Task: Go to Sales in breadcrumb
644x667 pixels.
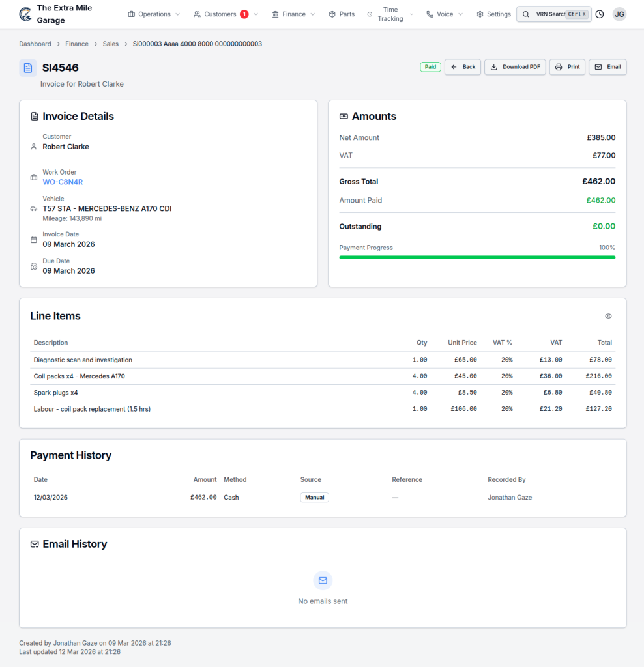Action: coord(111,44)
